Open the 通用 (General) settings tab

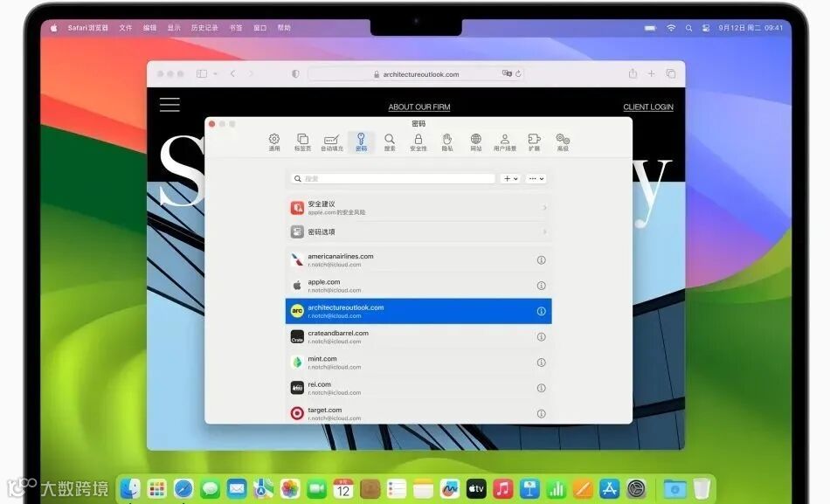[x=274, y=142]
